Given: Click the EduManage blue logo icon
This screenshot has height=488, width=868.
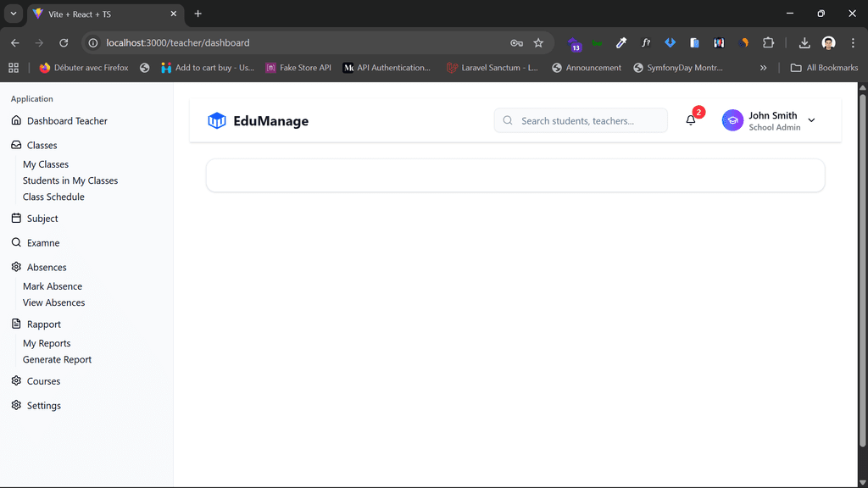Looking at the screenshot, I should point(216,120).
